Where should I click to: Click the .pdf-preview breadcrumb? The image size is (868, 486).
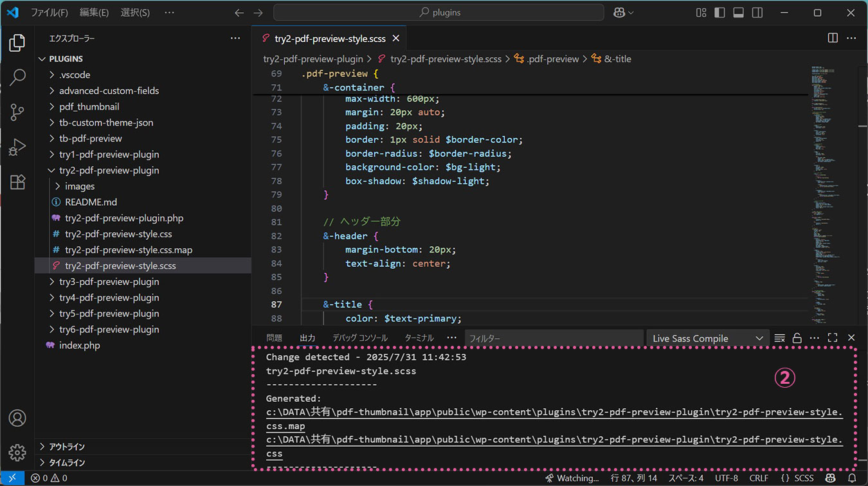546,59
